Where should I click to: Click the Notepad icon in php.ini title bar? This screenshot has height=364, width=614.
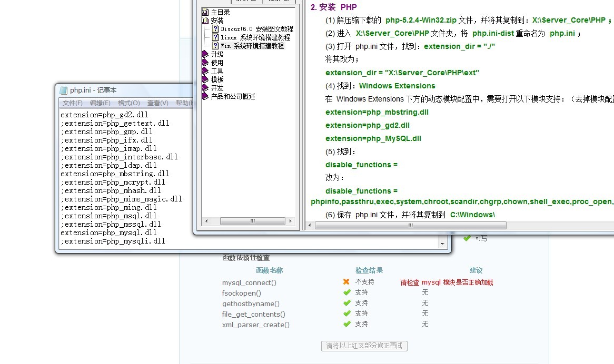64,90
